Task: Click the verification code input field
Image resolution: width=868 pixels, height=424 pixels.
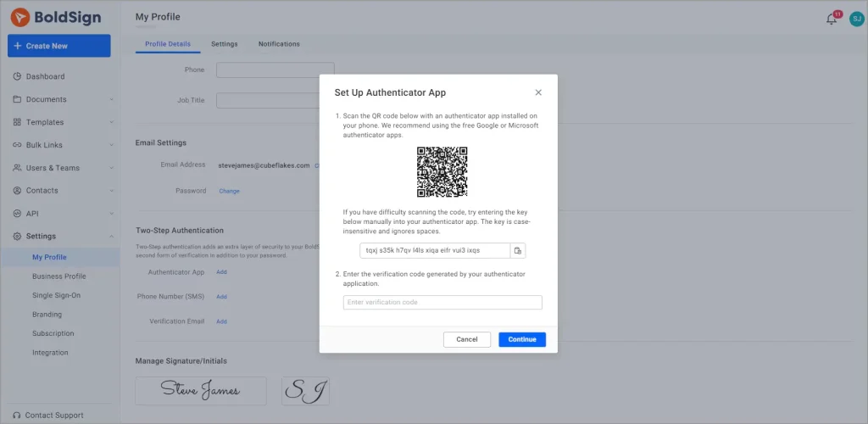Action: tap(442, 302)
